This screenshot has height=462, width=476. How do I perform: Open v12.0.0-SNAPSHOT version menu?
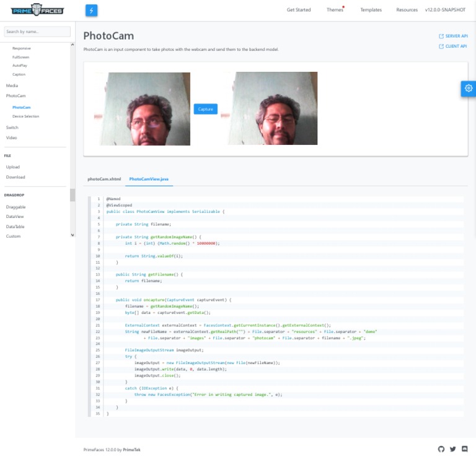point(445,10)
